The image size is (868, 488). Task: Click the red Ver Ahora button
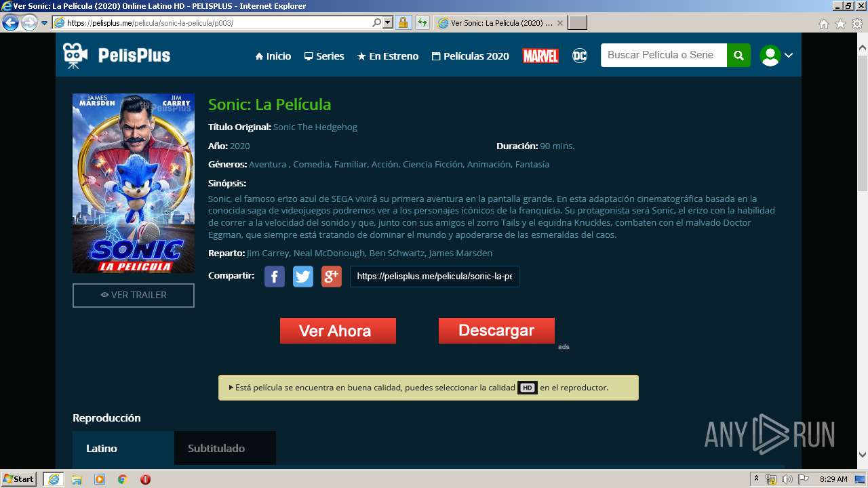click(x=338, y=331)
